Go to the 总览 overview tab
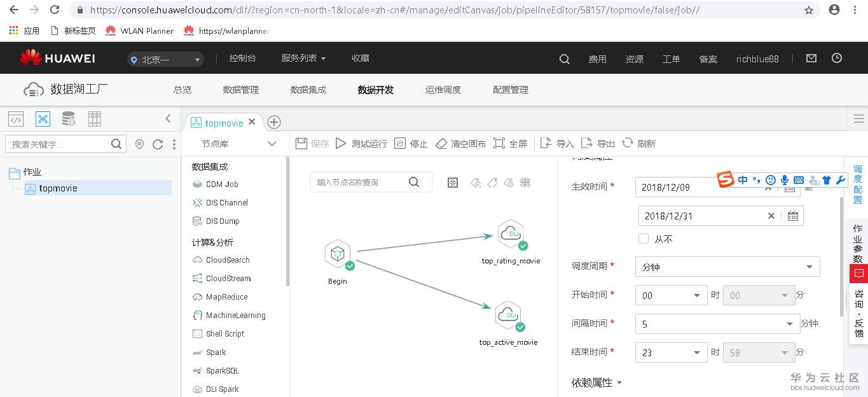 (x=183, y=90)
